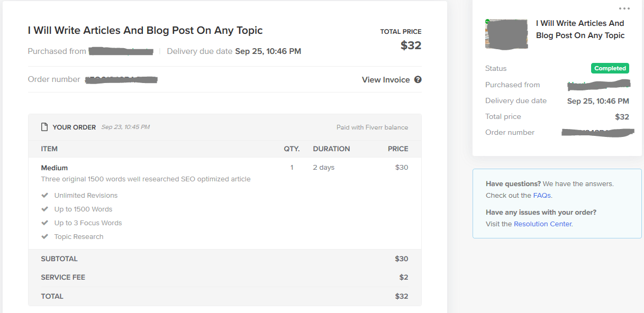Viewport: 644px width, 313px height.
Task: Open the three-dots options menu
Action: tap(624, 8)
